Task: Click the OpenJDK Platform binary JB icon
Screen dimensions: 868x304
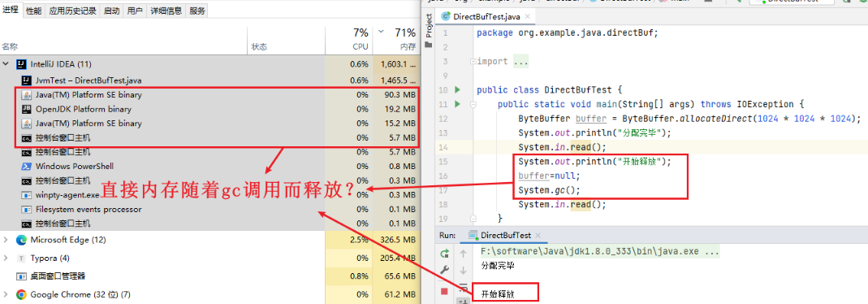Action: 26,109
